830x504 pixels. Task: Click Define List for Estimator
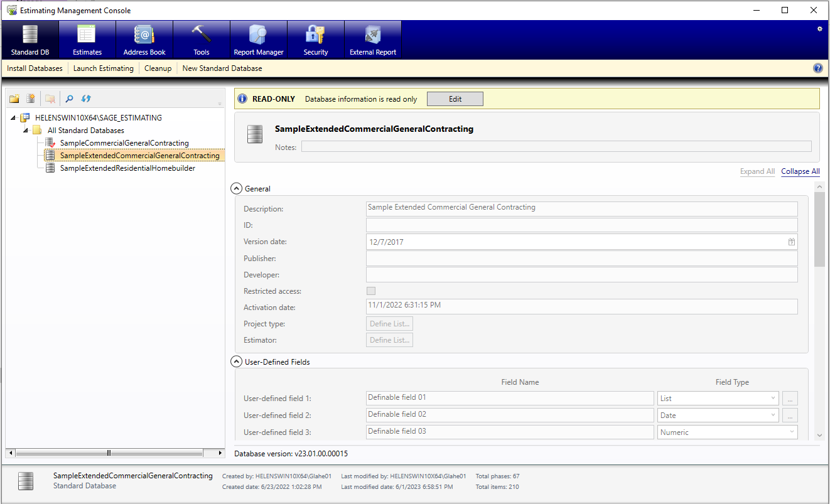tap(390, 340)
